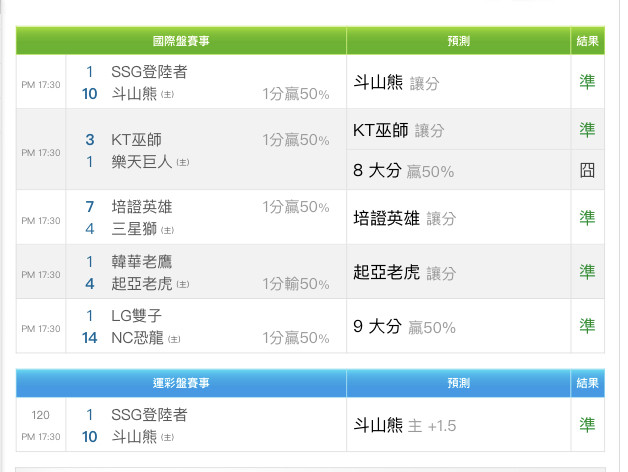628x472 pixels.
Task: Click home team icon next to 樂天巨人
Action: point(182,162)
